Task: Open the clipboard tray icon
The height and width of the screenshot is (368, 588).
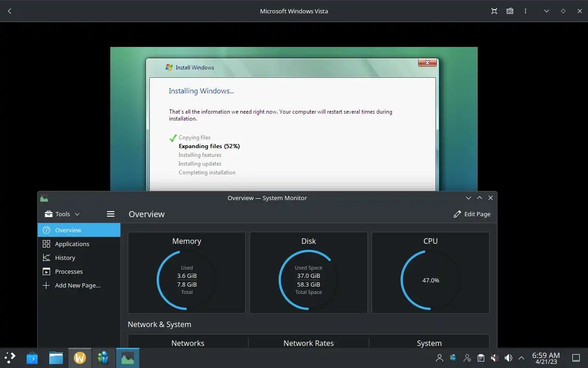Action: pyautogui.click(x=481, y=358)
